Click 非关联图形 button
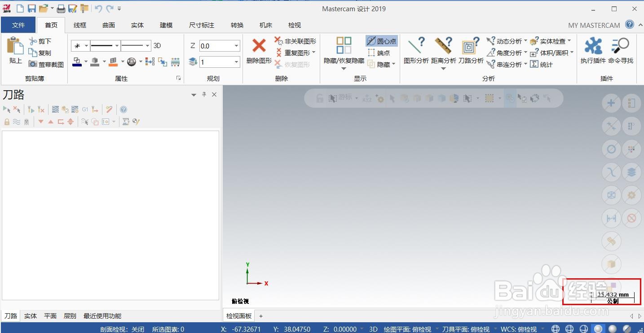 pos(296,41)
